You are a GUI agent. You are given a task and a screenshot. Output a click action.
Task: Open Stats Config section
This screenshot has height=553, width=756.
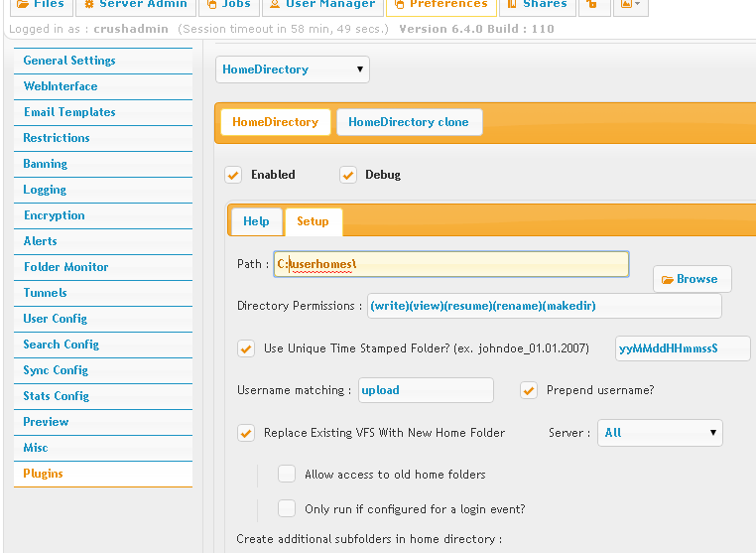[103, 396]
